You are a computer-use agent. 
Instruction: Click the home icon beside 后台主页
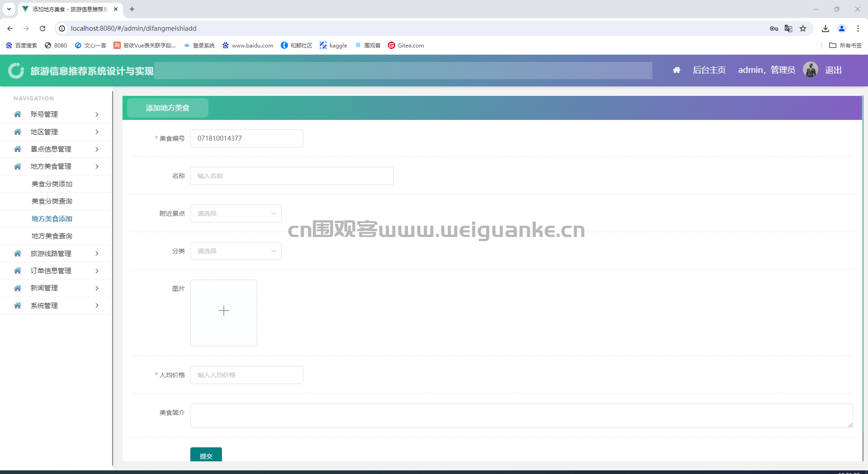[676, 70]
